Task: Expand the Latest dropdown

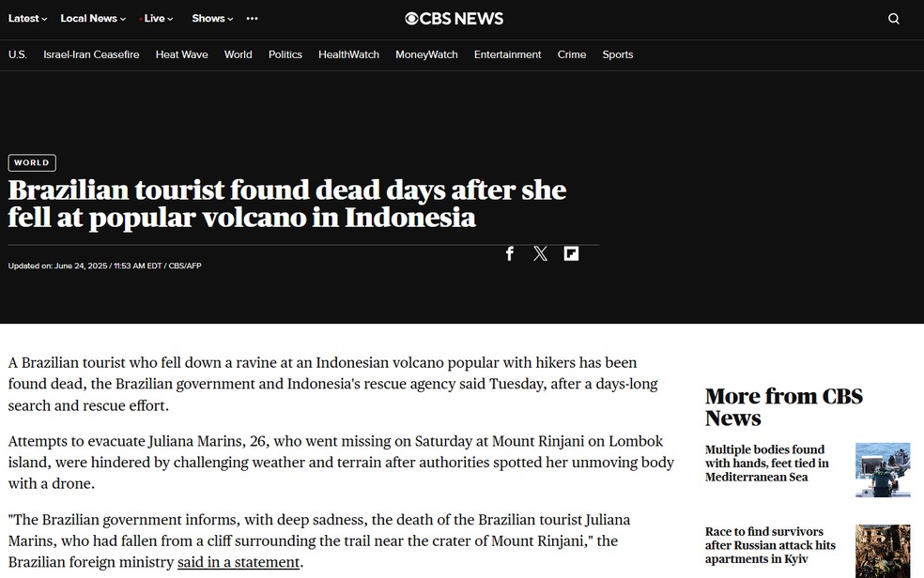Action: [28, 19]
